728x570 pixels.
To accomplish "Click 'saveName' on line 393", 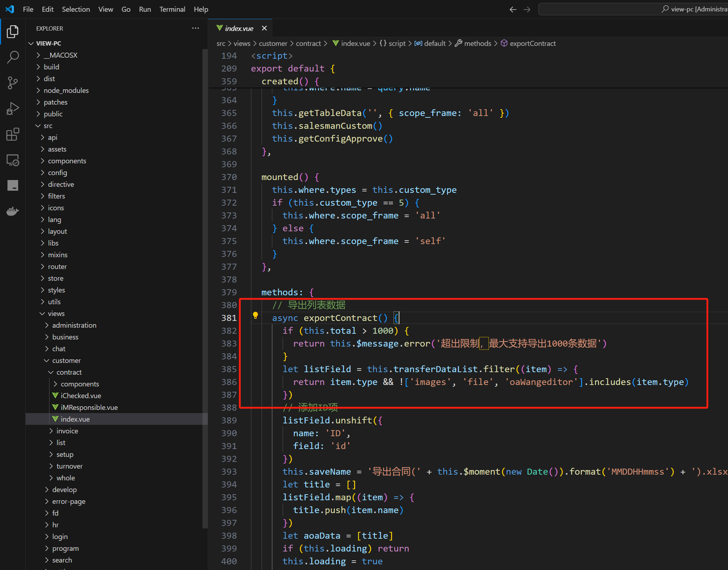I will 330,471.
